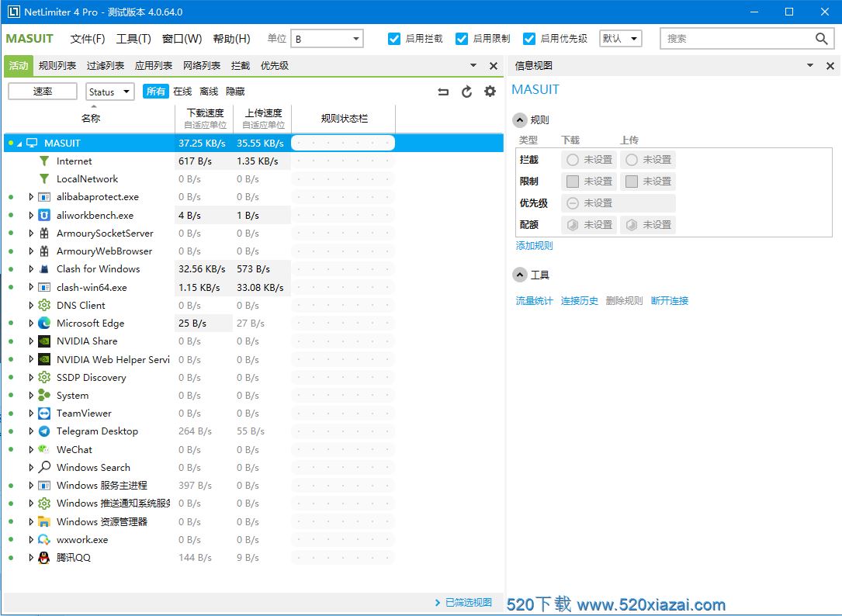The image size is (842, 616).
Task: Open the gear settings icon in activity toolbar
Action: pyautogui.click(x=490, y=92)
